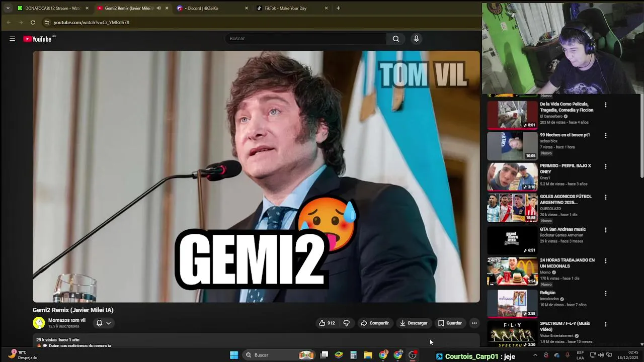View site information icon in the address bar
Screen dimensions: 644x362
47,22
